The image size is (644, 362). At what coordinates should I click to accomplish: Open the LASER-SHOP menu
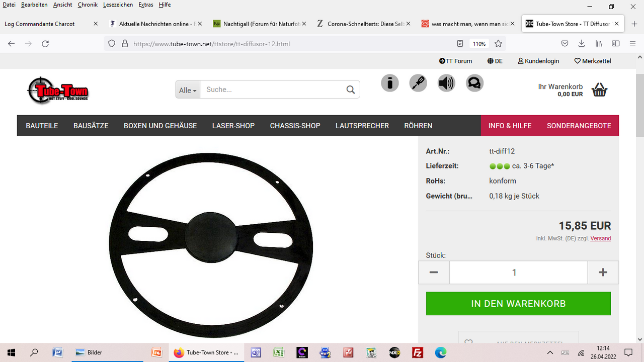233,126
